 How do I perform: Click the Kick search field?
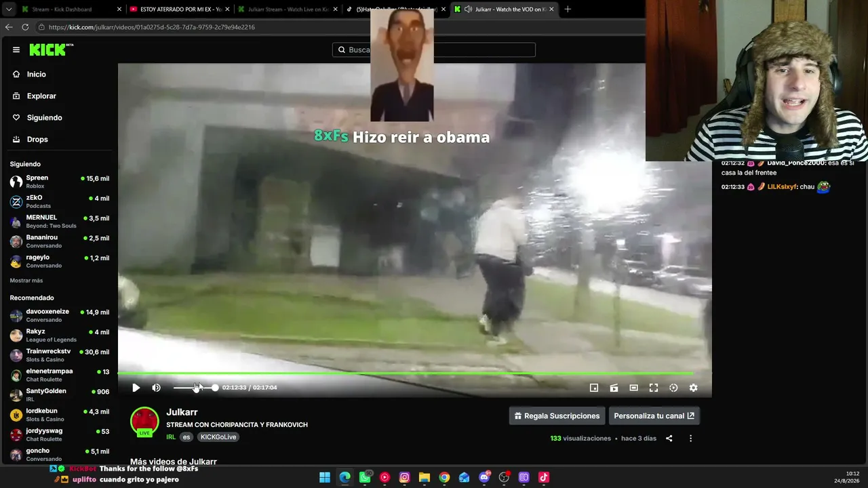click(x=434, y=49)
